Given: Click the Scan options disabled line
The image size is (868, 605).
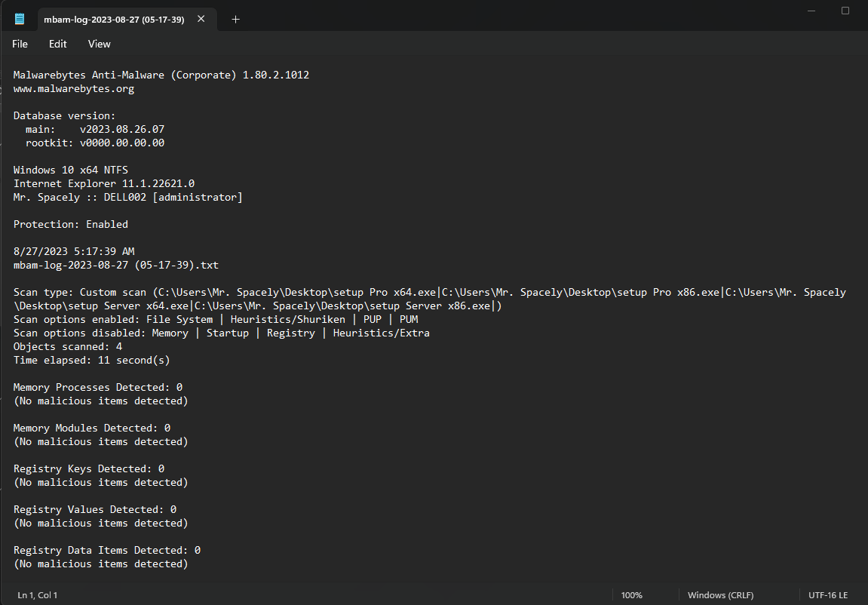Looking at the screenshot, I should click(222, 333).
